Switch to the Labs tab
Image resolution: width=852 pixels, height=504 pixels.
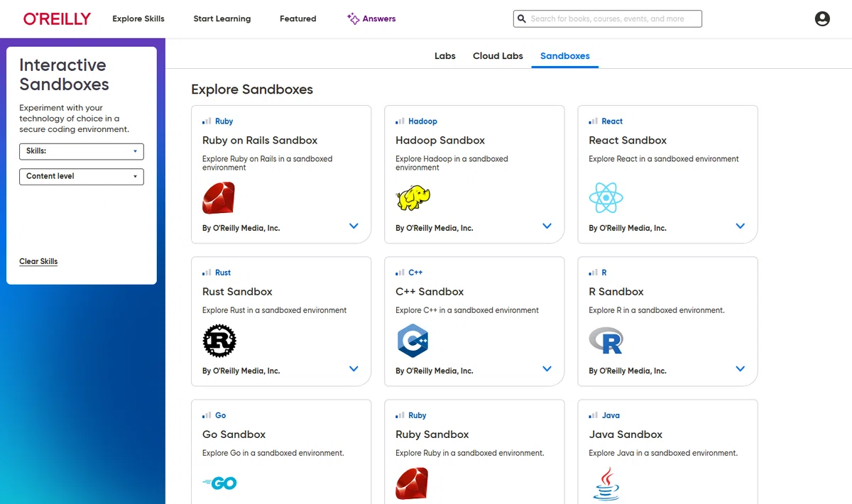(x=445, y=55)
